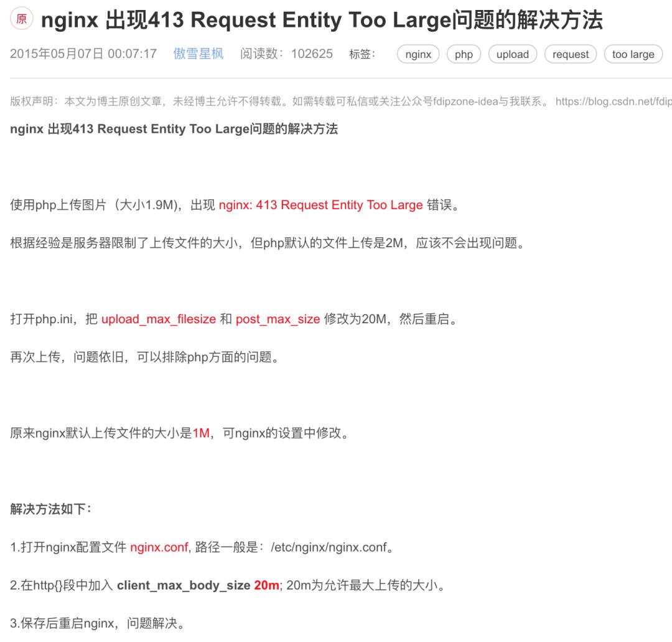
Task: Click the line 再次上传，问题依旧
Action: click(x=145, y=357)
